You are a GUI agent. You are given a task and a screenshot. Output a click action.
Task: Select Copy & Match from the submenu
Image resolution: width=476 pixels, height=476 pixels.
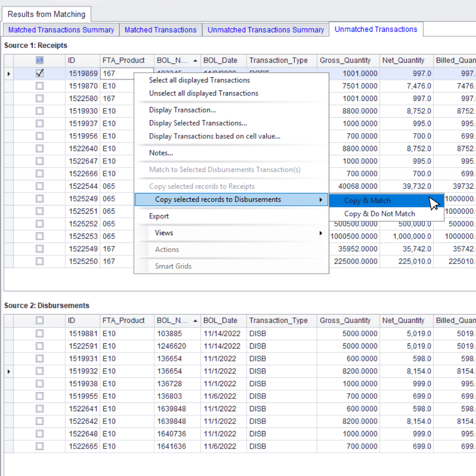click(367, 201)
